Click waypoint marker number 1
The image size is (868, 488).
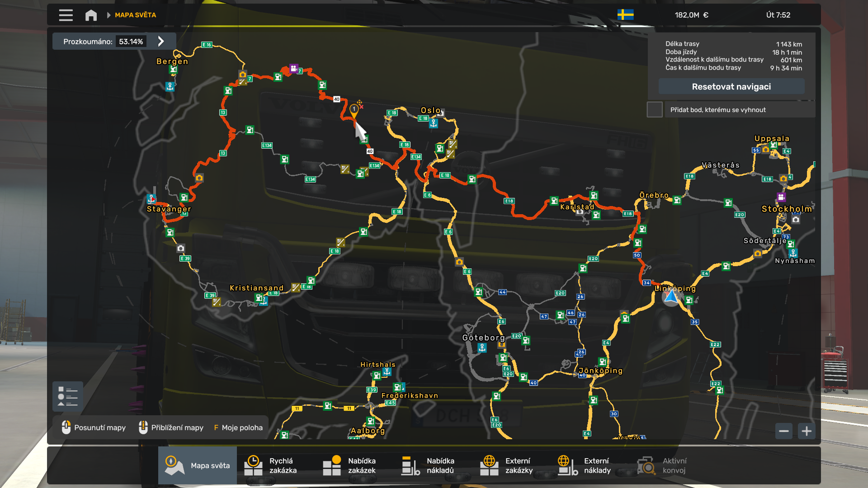354,109
